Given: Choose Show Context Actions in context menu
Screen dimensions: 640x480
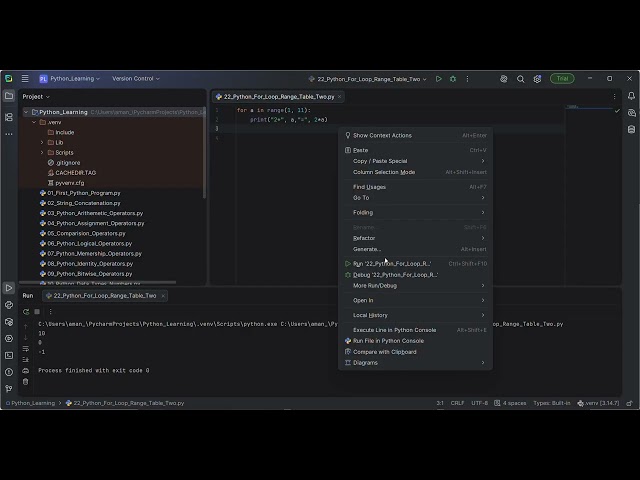Looking at the screenshot, I should (x=416, y=136).
